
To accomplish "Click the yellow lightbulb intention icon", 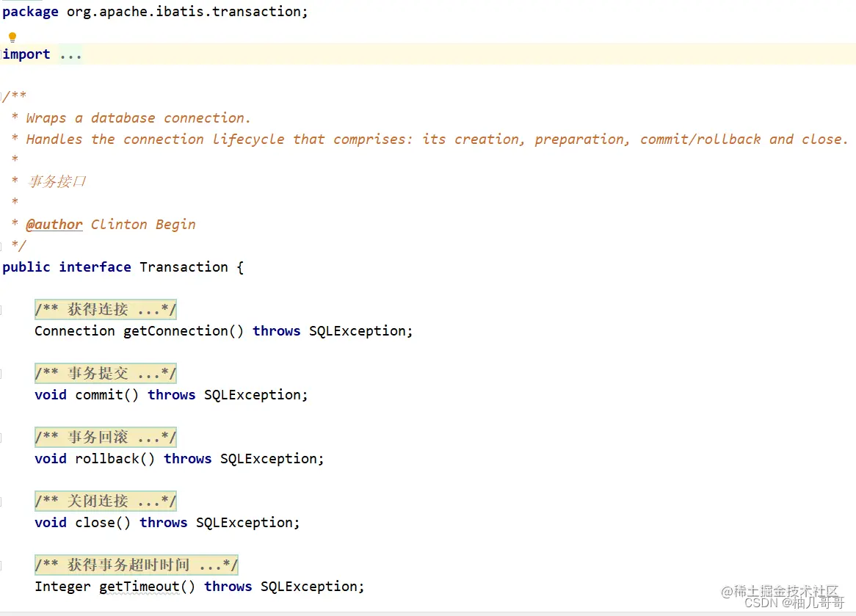I will 12,37.
